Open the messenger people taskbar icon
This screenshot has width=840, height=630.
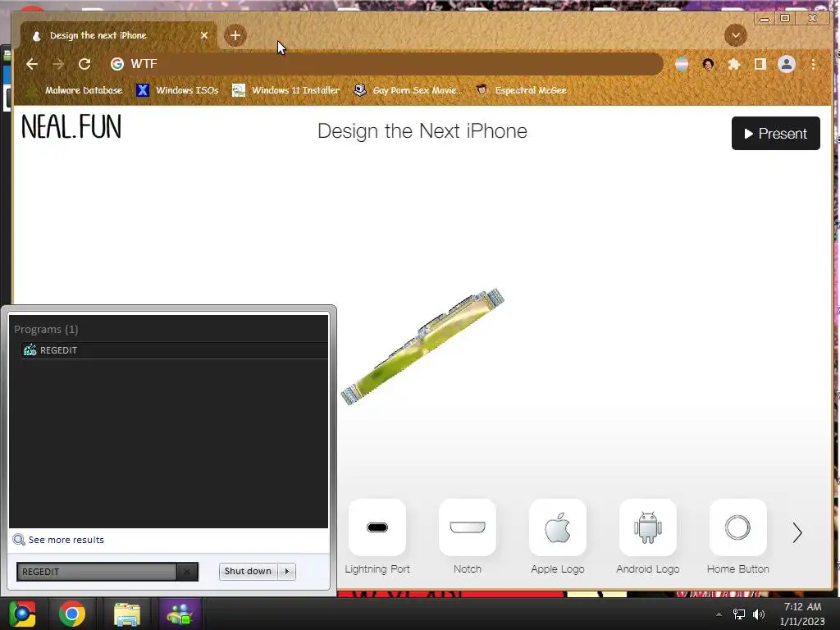[x=180, y=614]
